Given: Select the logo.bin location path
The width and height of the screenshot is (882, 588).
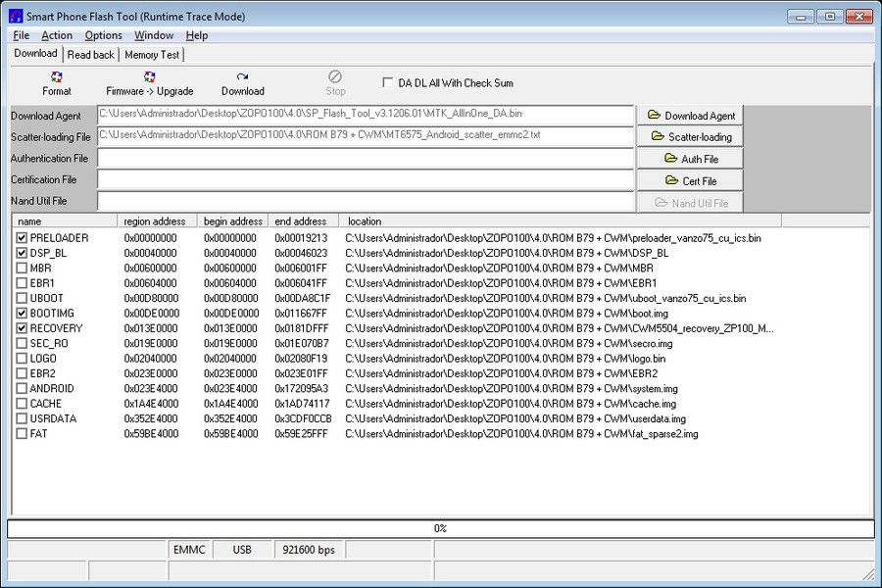Looking at the screenshot, I should coord(505,359).
